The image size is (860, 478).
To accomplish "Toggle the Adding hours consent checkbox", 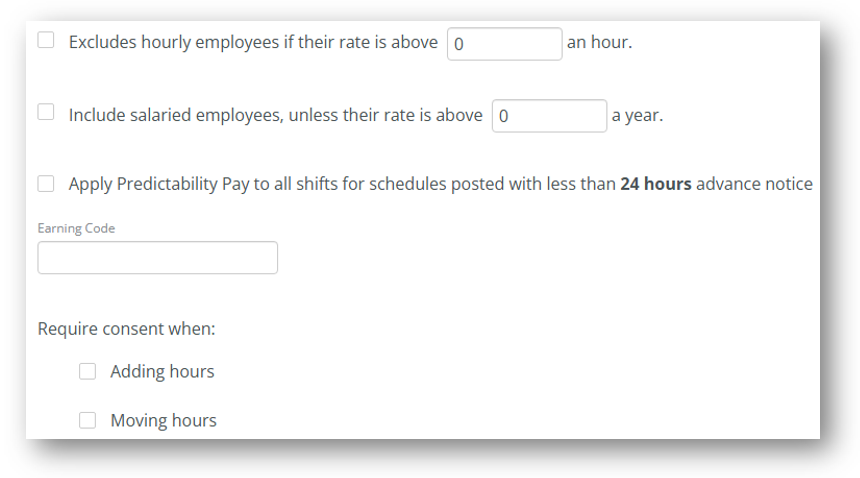I will point(87,371).
